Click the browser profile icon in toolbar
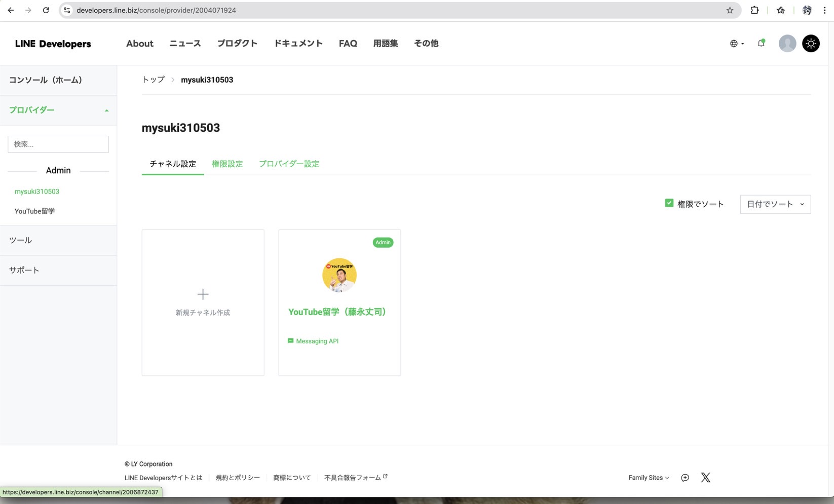The image size is (834, 504). [807, 10]
